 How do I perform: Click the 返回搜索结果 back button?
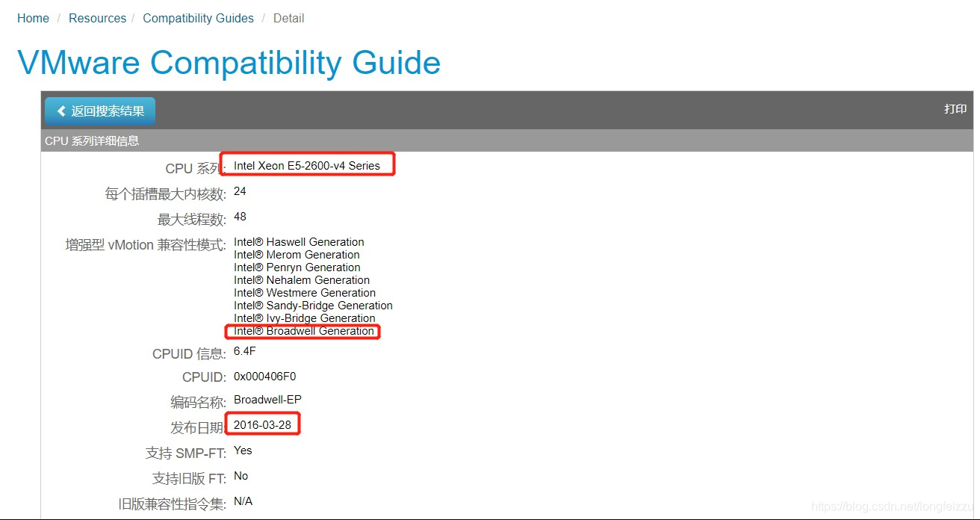tap(100, 111)
